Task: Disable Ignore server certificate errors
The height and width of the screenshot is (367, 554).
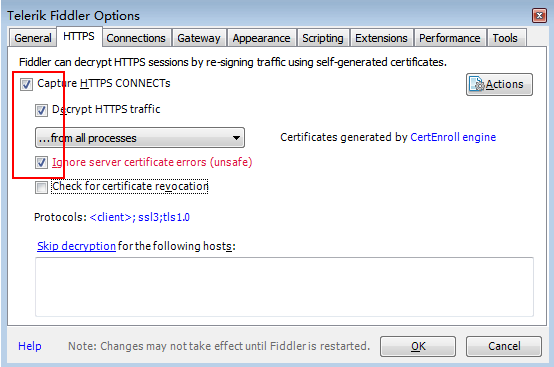Action: 41,162
